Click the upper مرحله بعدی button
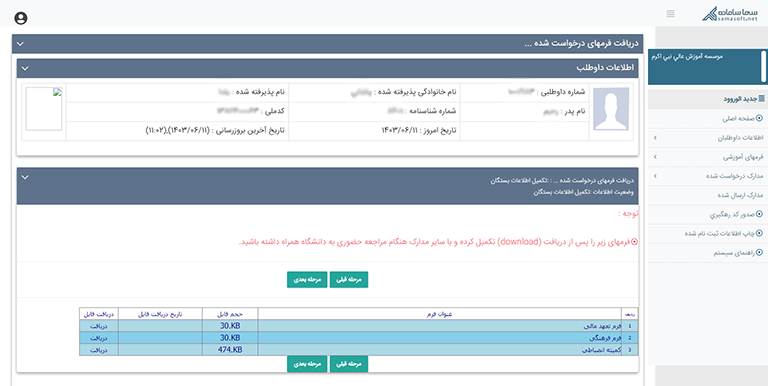768x386 pixels. [307, 280]
